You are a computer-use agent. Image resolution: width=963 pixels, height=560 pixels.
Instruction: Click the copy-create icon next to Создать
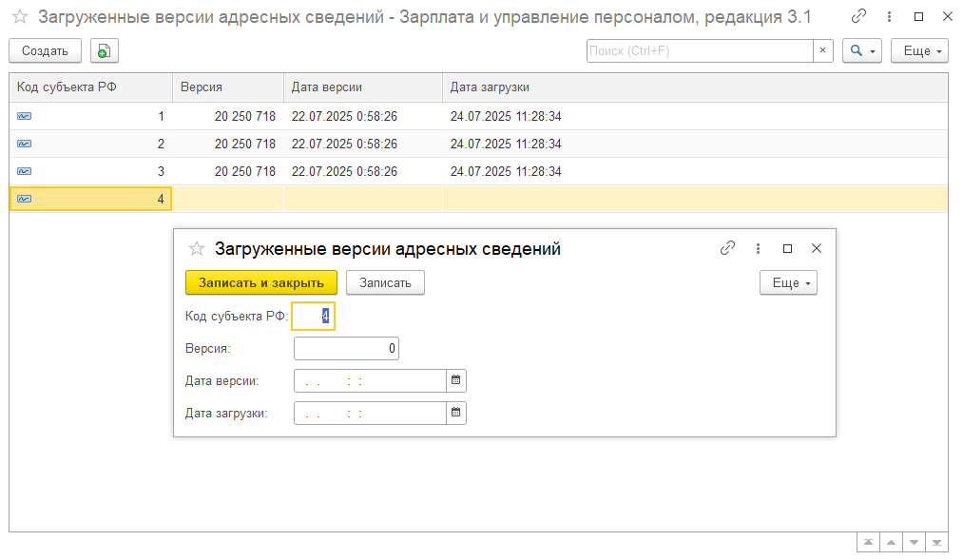tap(105, 51)
